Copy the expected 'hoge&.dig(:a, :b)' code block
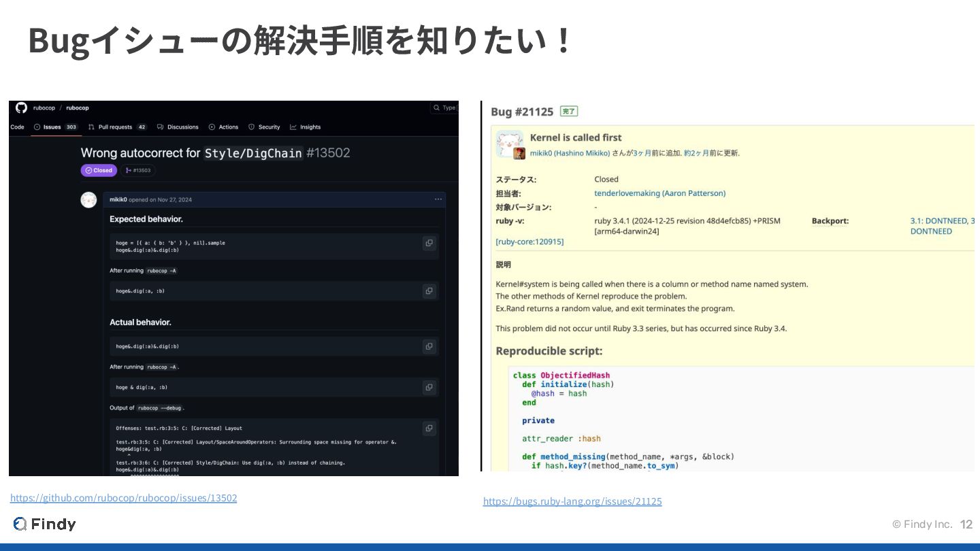The height and width of the screenshot is (551, 980). pos(429,290)
